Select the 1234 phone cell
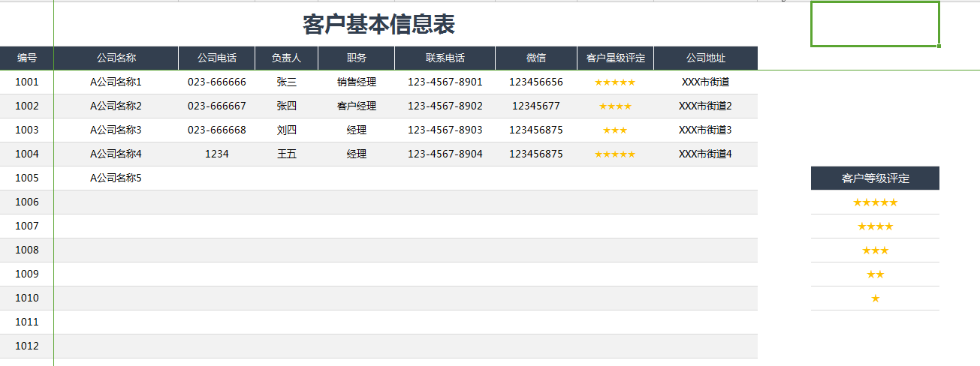Image resolution: width=980 pixels, height=366 pixels. pyautogui.click(x=217, y=154)
